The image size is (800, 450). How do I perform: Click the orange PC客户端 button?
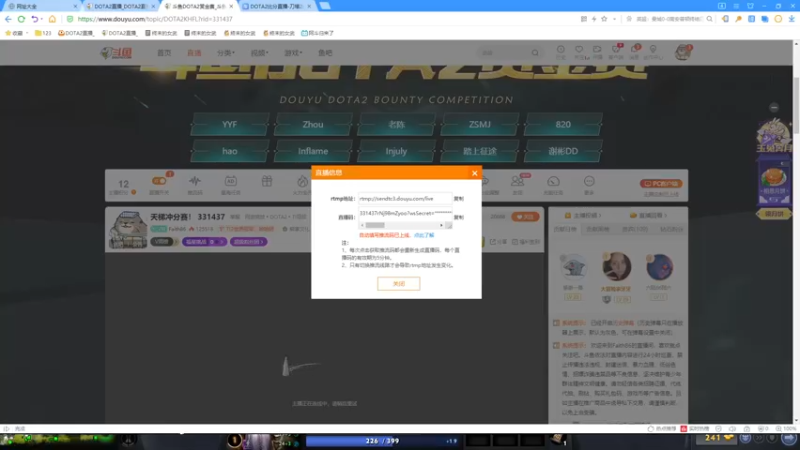point(661,184)
